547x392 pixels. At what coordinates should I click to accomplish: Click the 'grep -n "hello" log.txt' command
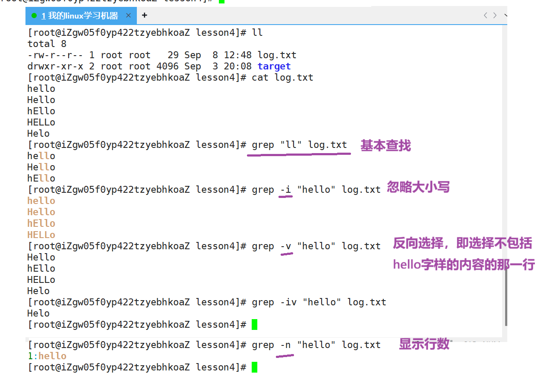click(x=316, y=345)
